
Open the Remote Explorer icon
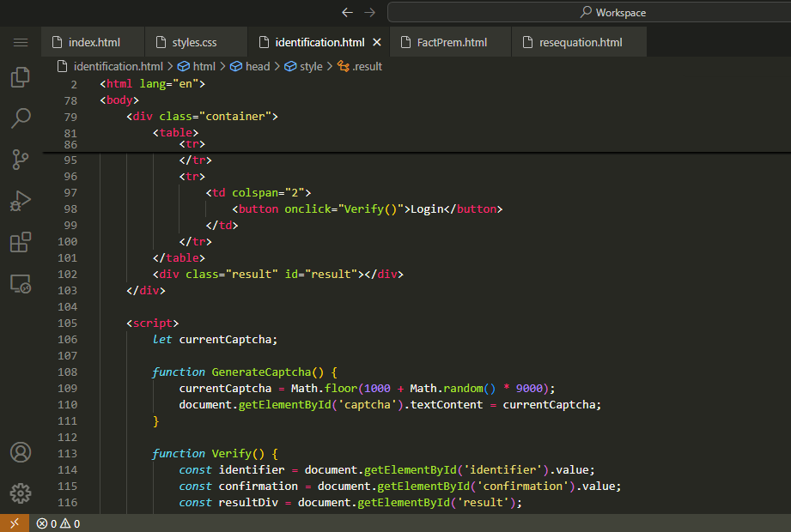tap(21, 284)
